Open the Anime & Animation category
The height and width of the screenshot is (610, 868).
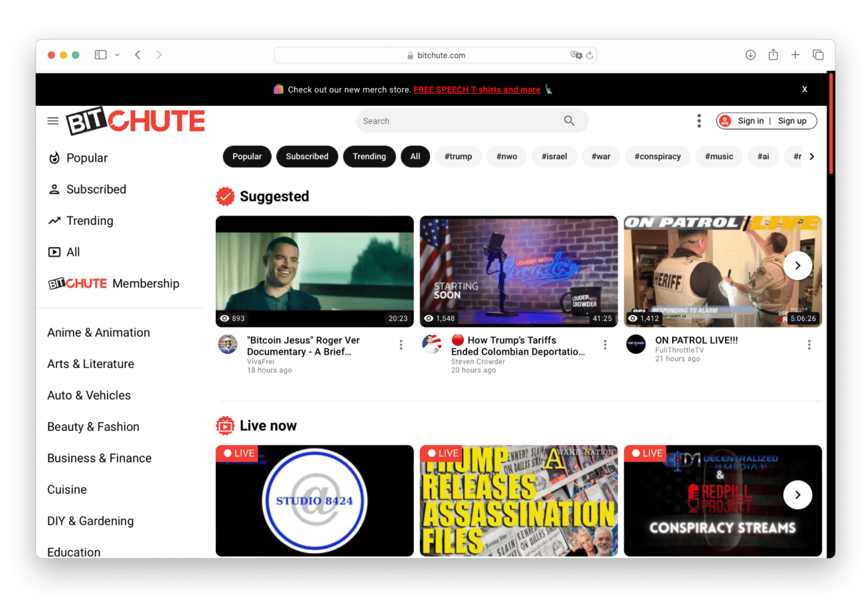98,332
